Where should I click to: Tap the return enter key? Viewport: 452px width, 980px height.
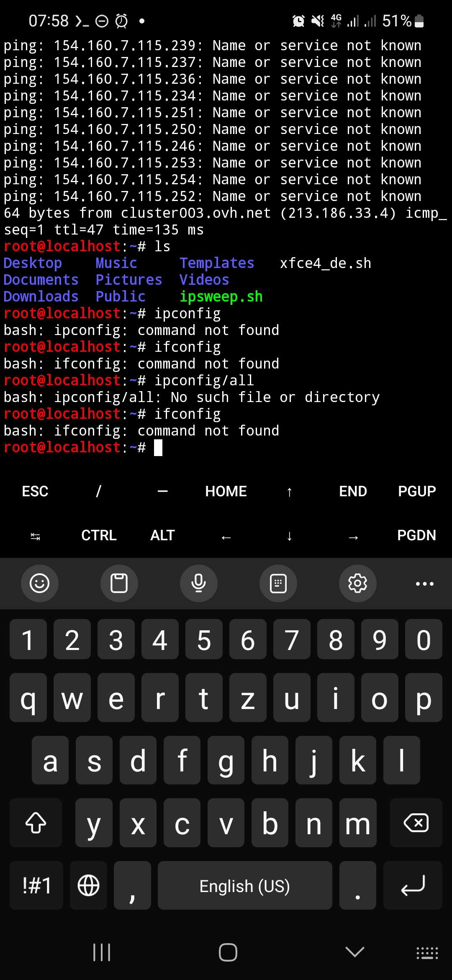point(413,885)
